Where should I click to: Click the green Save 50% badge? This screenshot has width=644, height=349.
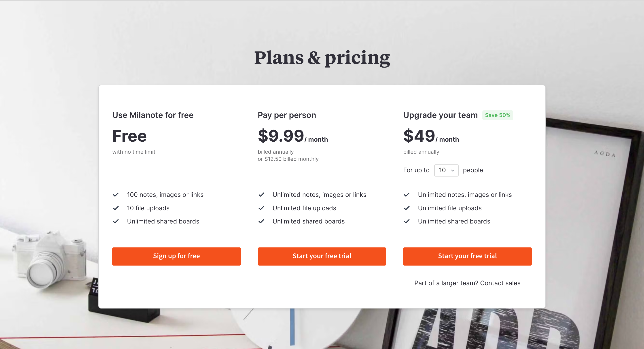(497, 115)
